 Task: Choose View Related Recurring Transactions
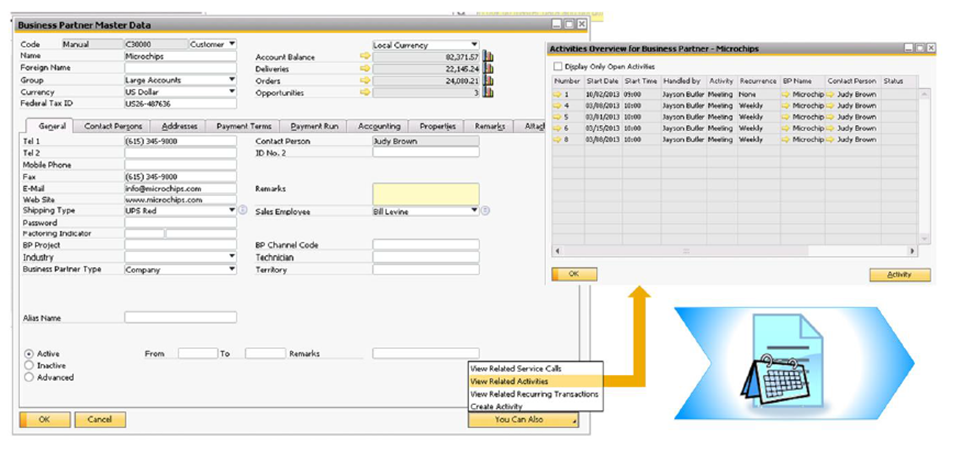[x=535, y=394]
